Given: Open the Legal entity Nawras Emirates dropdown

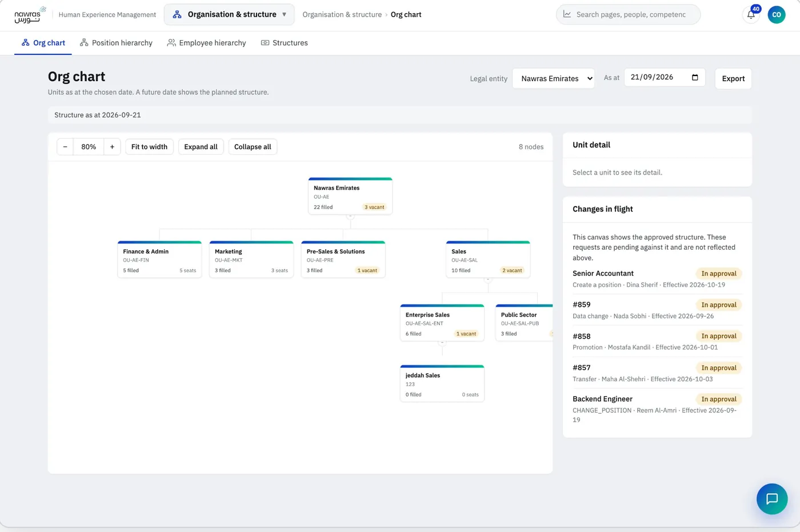Looking at the screenshot, I should pyautogui.click(x=554, y=78).
